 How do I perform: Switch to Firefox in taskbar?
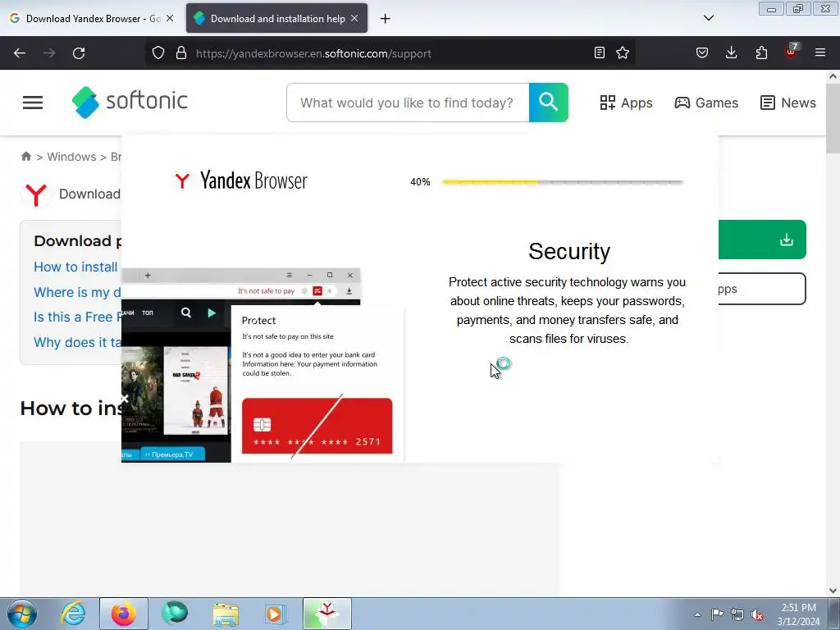(x=124, y=614)
